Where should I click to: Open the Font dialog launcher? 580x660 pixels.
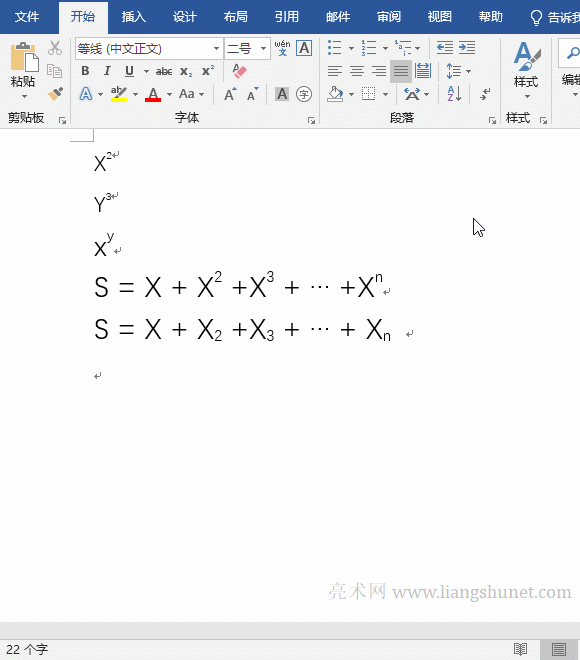tap(311, 121)
